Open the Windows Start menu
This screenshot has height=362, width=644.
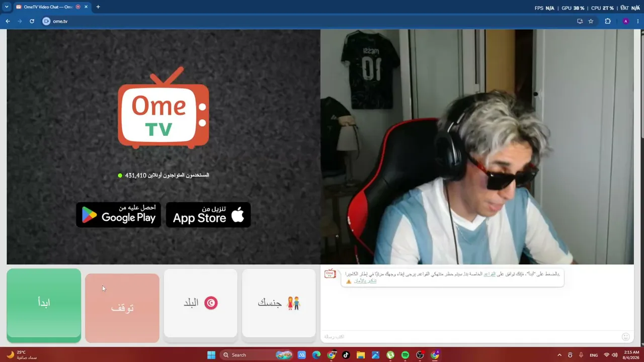(211, 355)
